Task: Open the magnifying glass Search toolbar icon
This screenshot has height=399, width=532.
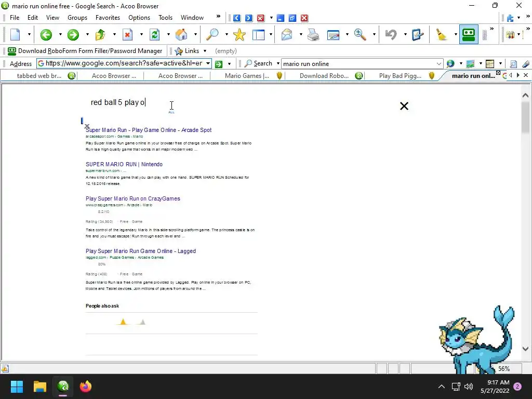Action: coord(212,35)
